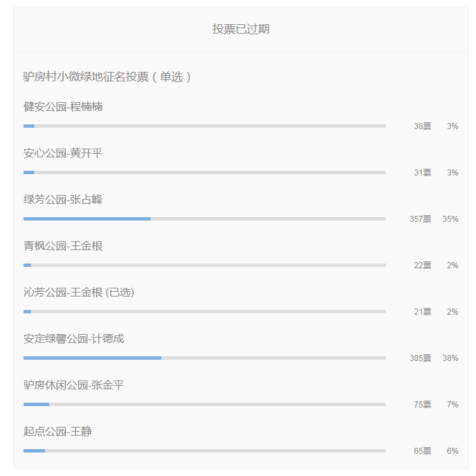Click the 投票已过期 header text
This screenshot has width=476, height=476.
(241, 29)
